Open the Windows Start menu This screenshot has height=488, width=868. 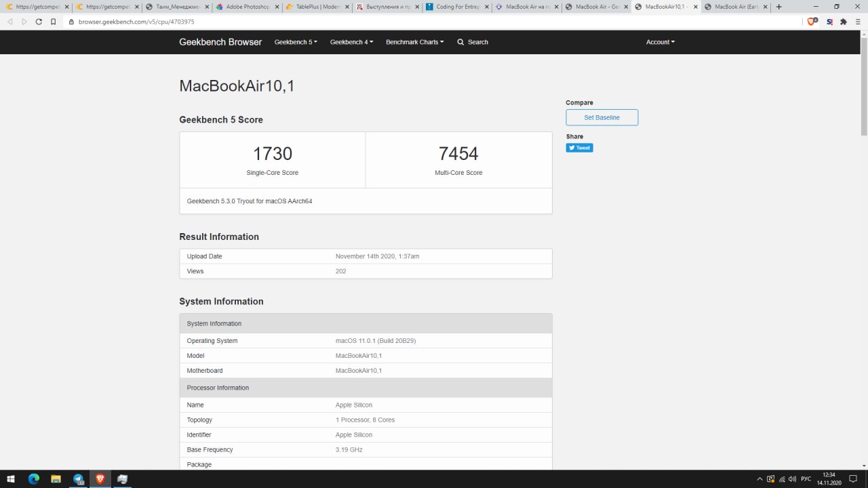[x=11, y=479]
